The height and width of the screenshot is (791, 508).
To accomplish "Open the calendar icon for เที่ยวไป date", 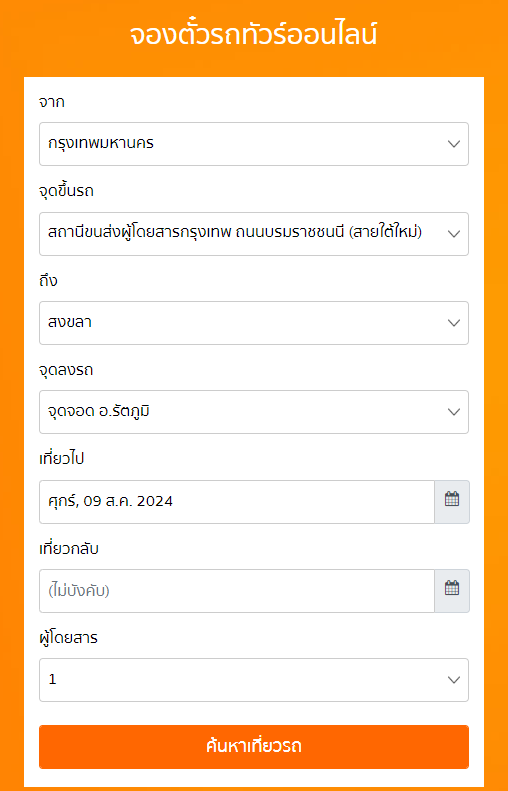I will [452, 501].
